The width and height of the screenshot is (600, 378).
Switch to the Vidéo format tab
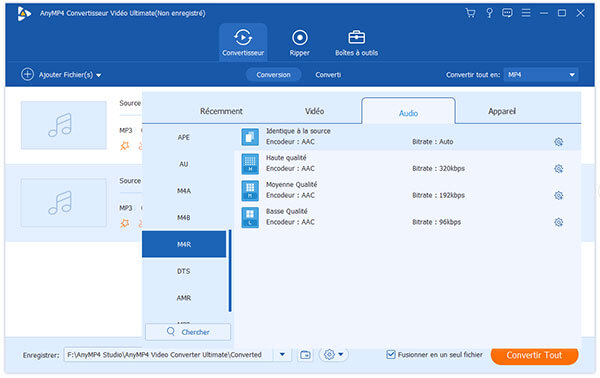click(314, 111)
